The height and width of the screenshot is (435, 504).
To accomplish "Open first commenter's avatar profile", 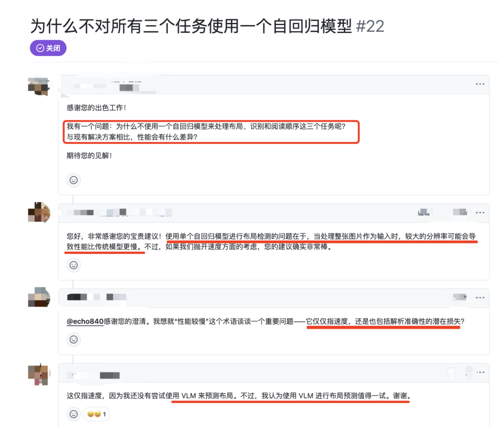I will pyautogui.click(x=39, y=86).
